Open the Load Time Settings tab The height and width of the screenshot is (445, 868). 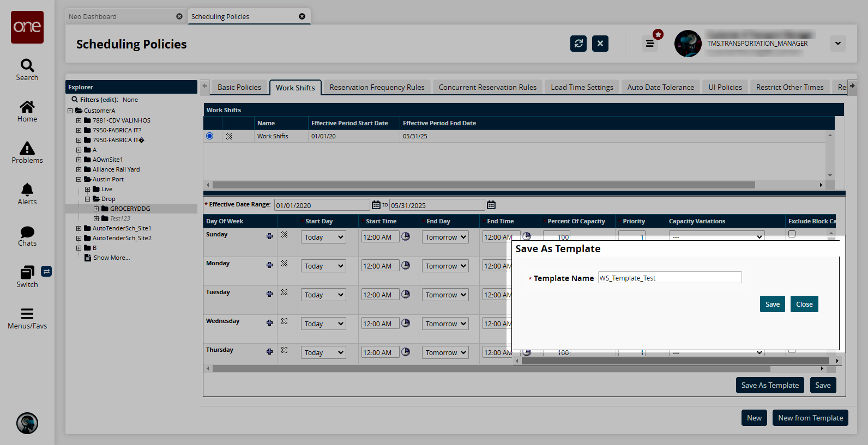point(582,87)
